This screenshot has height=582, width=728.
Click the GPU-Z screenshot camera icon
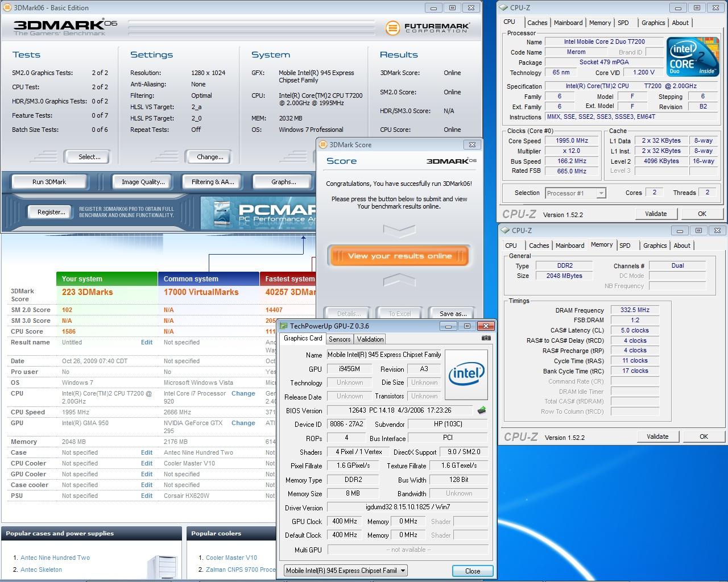click(x=486, y=338)
